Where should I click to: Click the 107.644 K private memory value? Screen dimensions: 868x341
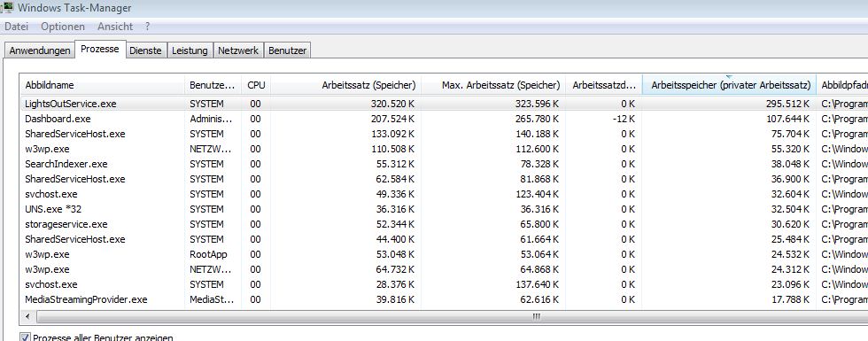coord(787,119)
